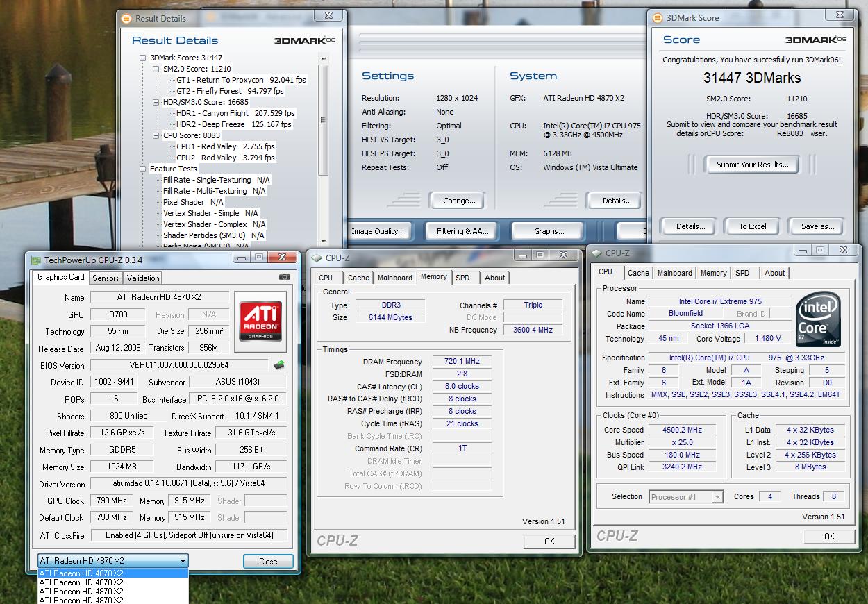Select HDR2 - Deep Freeze result row
The width and height of the screenshot is (868, 604).
click(234, 124)
